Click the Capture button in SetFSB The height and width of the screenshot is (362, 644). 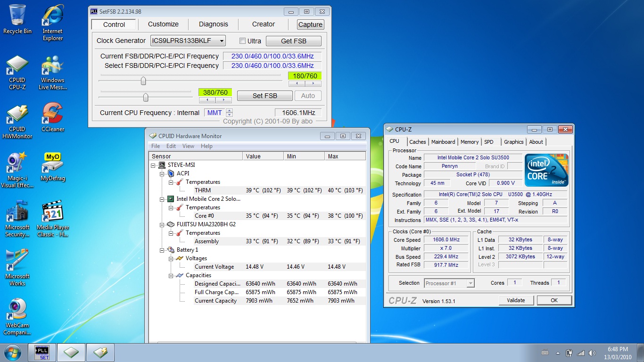click(311, 25)
